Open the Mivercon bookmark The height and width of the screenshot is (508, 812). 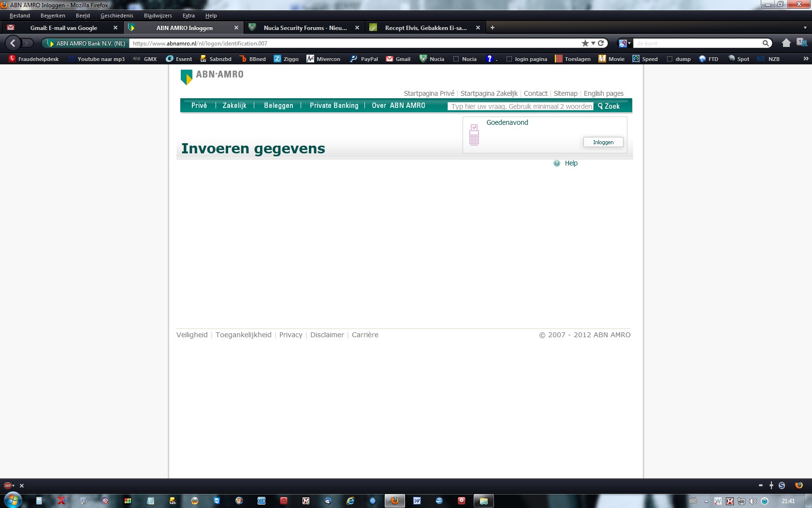coord(323,59)
